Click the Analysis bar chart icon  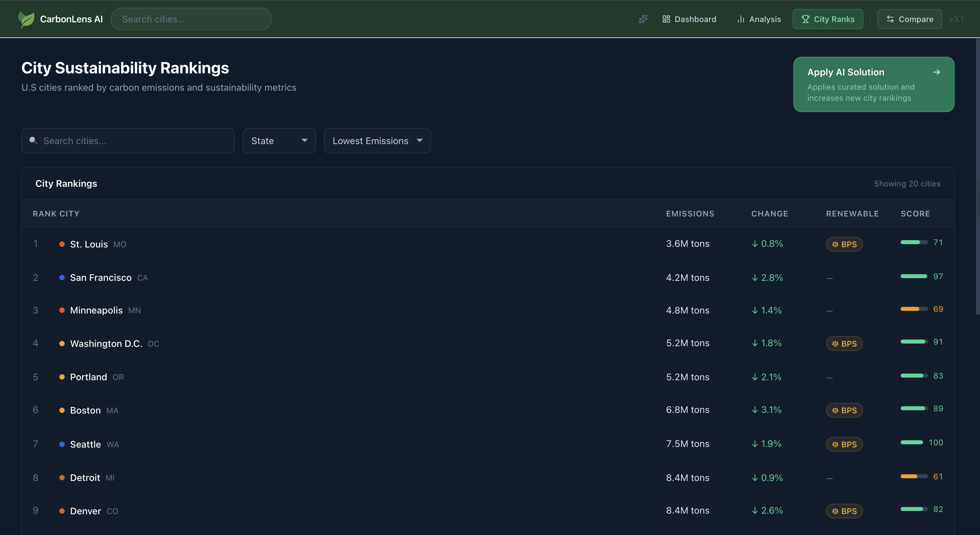coord(741,19)
